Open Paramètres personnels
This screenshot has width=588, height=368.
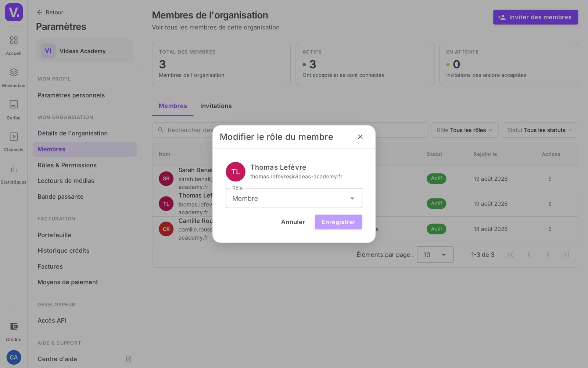71,95
